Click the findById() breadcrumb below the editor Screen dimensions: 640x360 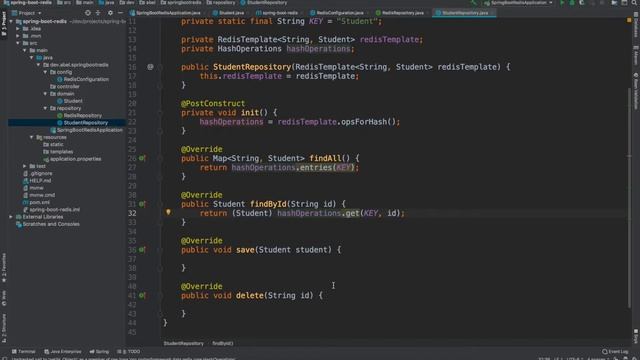coord(223,343)
